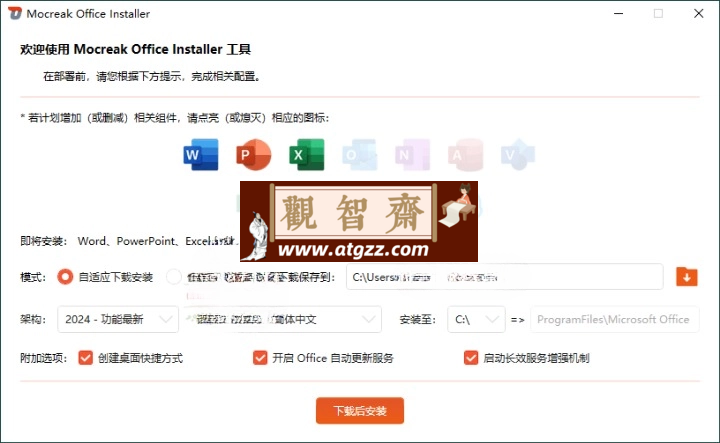Click the Mocreak logo in title bar

click(15, 13)
